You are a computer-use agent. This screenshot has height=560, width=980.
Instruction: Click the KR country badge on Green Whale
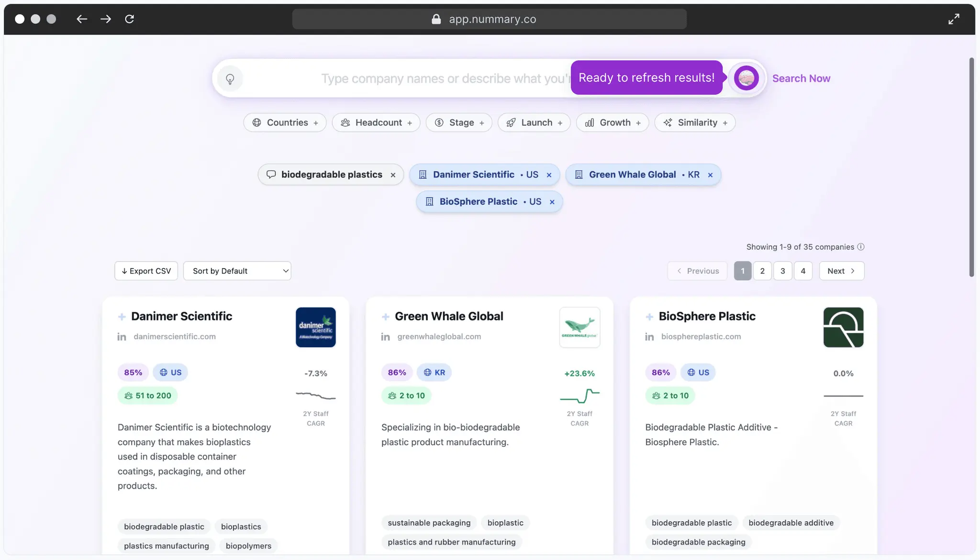[434, 373]
